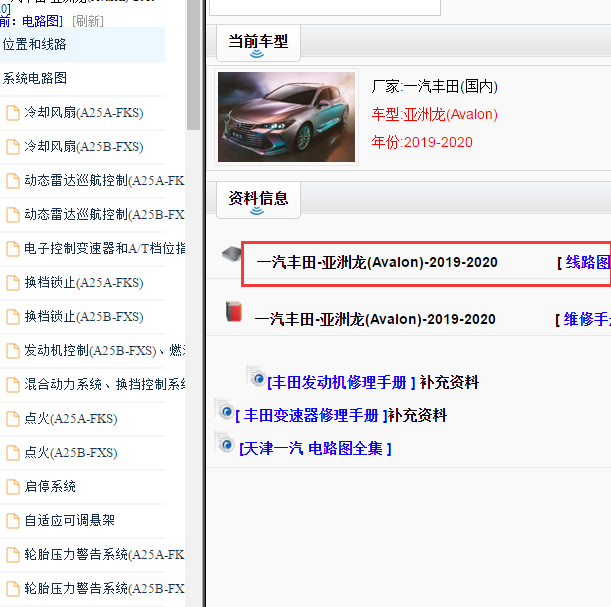The image size is (611, 607).
Task: Open 丰田变速器修理手册 link
Action: tap(311, 416)
